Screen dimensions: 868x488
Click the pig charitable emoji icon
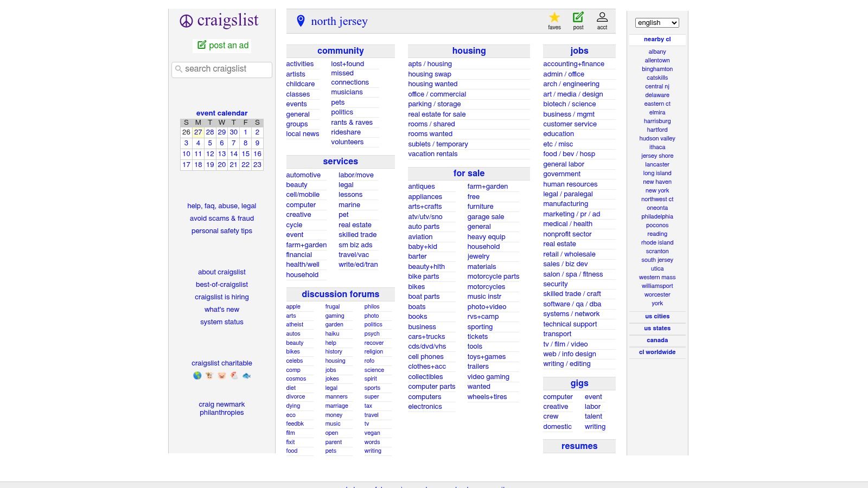(222, 375)
